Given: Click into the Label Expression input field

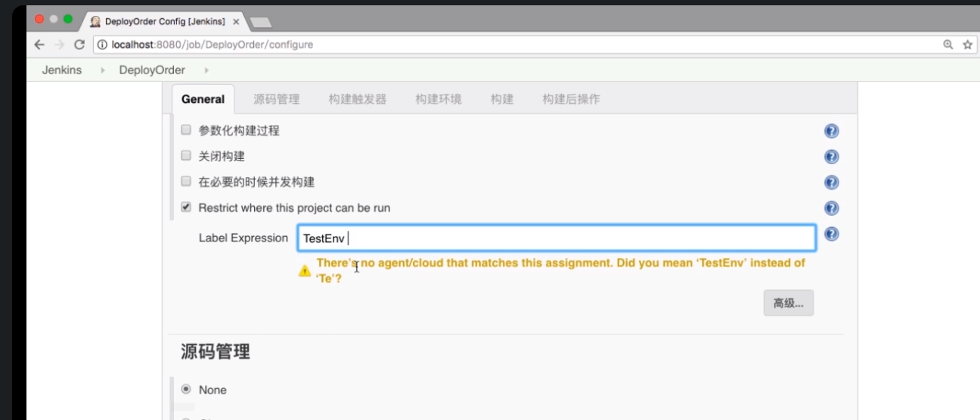Looking at the screenshot, I should click(x=557, y=238).
